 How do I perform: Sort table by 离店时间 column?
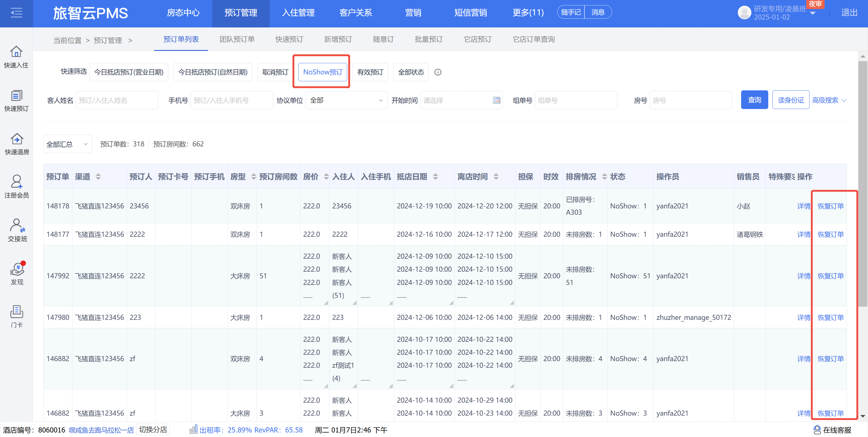[496, 176]
